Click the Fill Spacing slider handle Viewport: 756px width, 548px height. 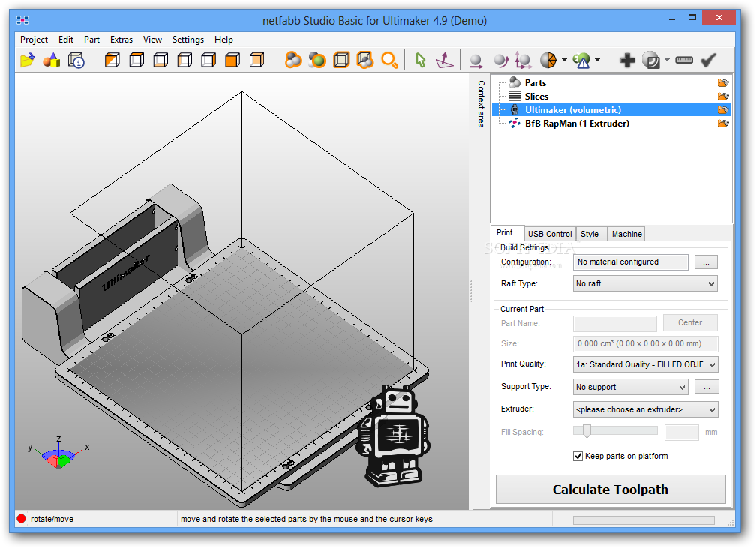[586, 431]
